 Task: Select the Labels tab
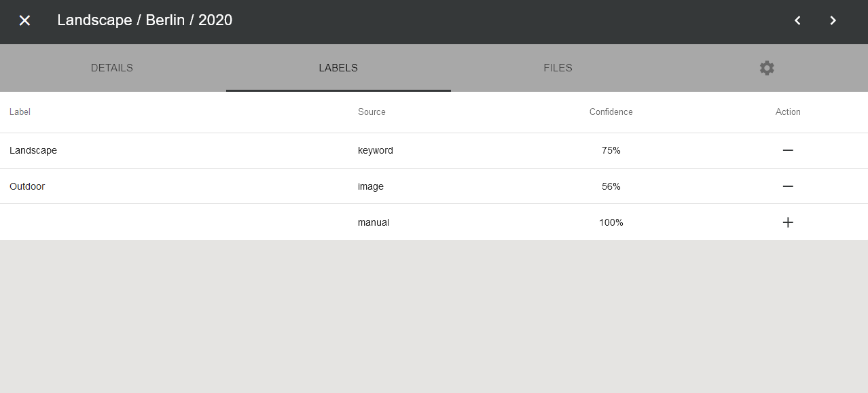338,68
